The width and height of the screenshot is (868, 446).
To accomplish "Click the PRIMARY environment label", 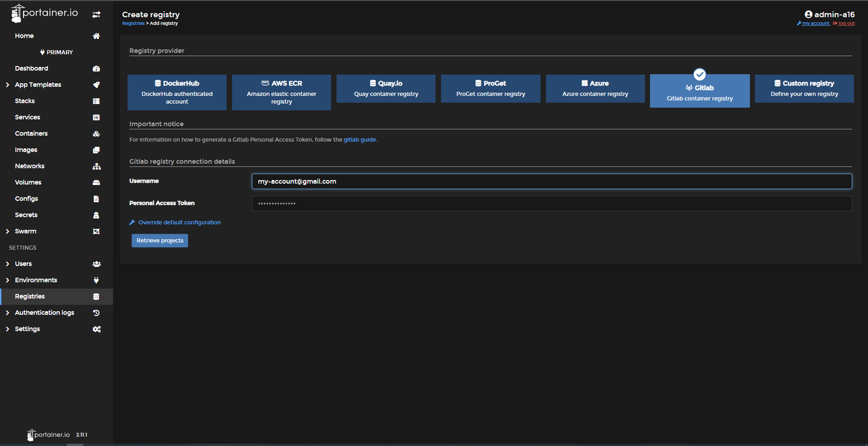I will click(57, 52).
